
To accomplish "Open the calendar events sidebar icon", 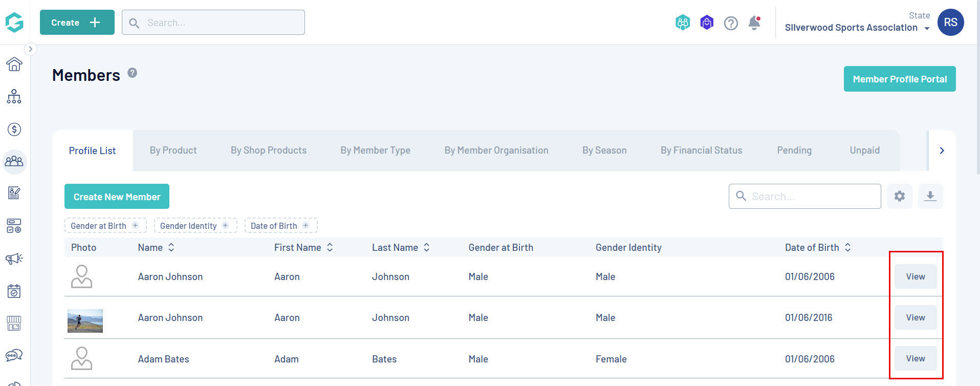I will 14,291.
